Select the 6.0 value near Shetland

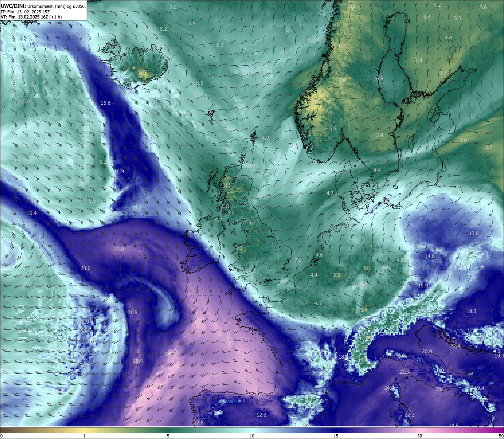(265, 138)
